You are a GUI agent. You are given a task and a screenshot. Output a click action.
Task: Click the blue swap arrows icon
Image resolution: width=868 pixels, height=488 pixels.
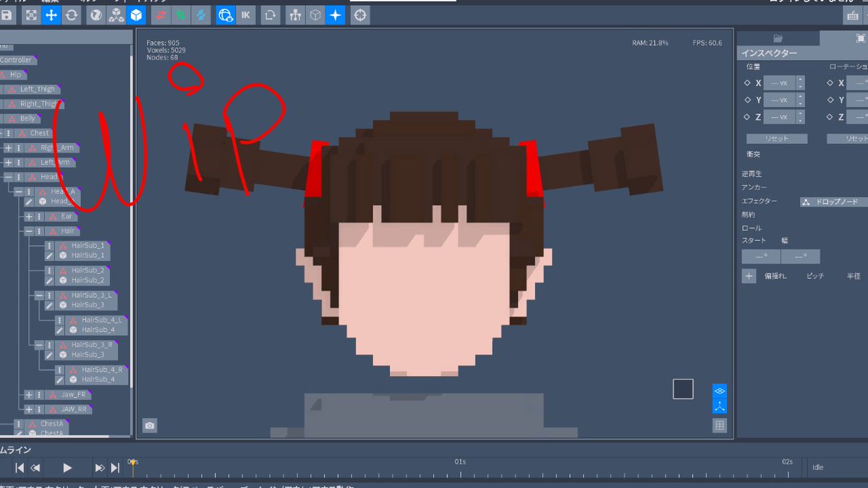(x=200, y=14)
